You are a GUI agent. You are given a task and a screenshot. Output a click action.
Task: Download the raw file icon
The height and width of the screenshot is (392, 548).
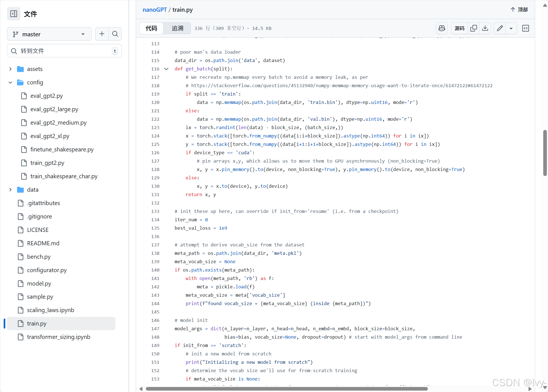coord(485,28)
